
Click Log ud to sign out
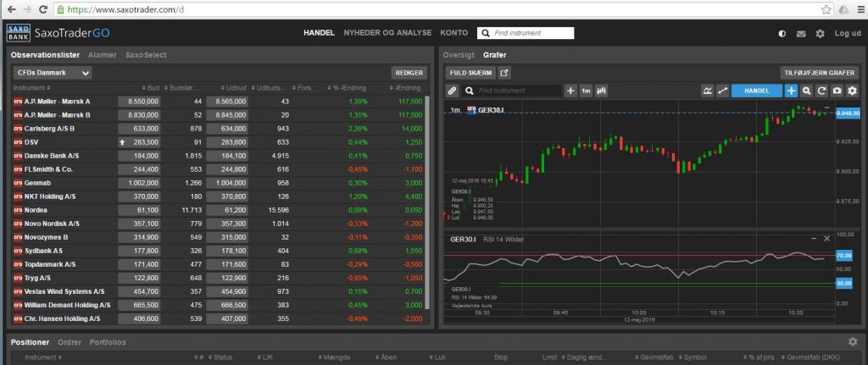tap(848, 33)
